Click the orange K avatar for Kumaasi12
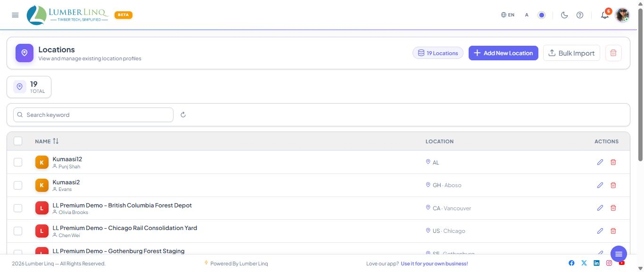644x272 pixels. tap(42, 162)
